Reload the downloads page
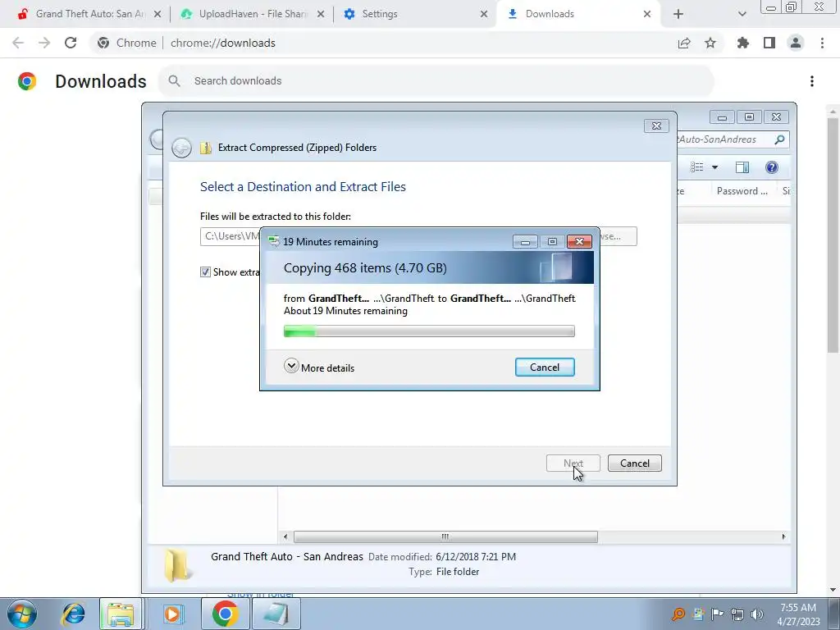Screen dimensions: 840x630 click(x=71, y=43)
